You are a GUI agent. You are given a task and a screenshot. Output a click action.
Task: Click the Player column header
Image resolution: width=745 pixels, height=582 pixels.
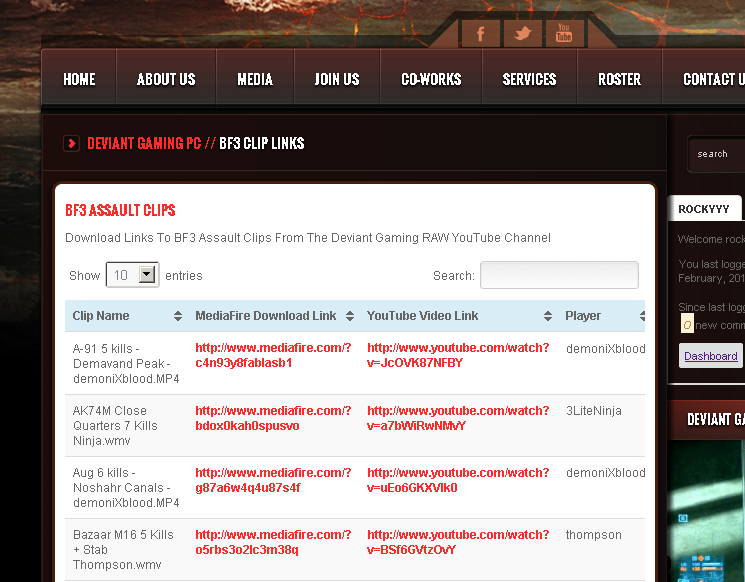coord(583,316)
